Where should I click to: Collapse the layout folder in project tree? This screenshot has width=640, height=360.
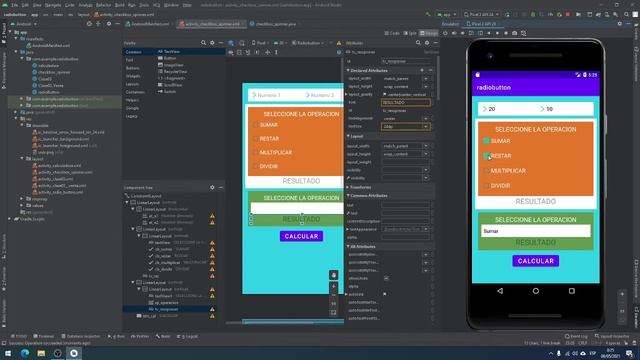coord(22,158)
